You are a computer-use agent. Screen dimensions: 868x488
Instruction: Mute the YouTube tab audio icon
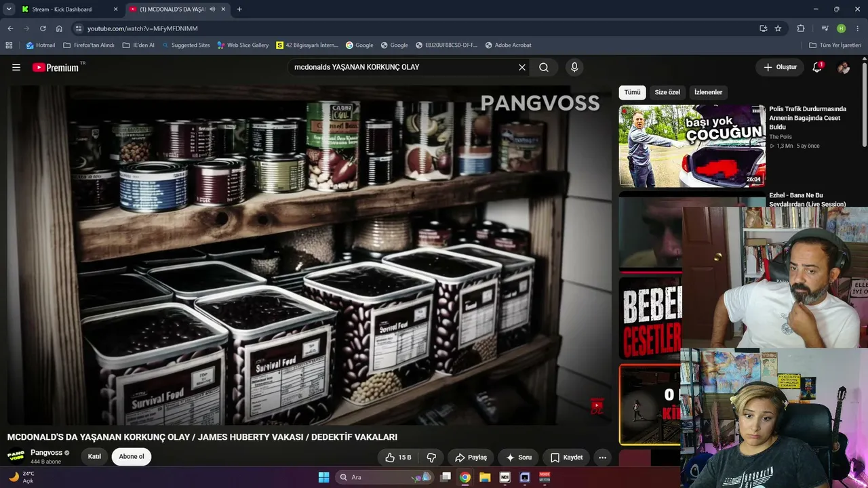tap(212, 9)
